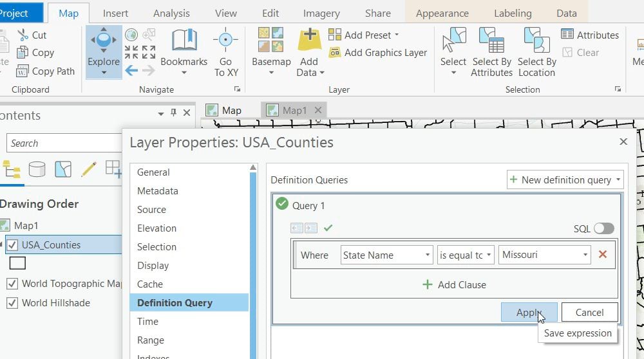Click the decrease clause indent icon
Screen dimensions: 644x359
296,228
